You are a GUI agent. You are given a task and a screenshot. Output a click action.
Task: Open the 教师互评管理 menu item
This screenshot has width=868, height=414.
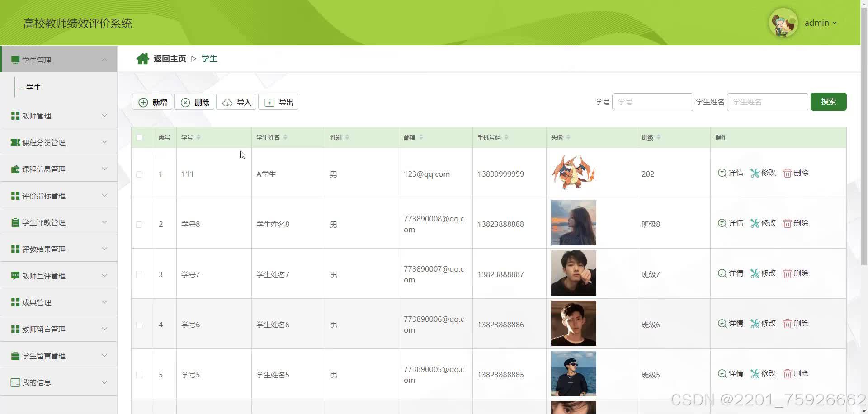(59, 276)
